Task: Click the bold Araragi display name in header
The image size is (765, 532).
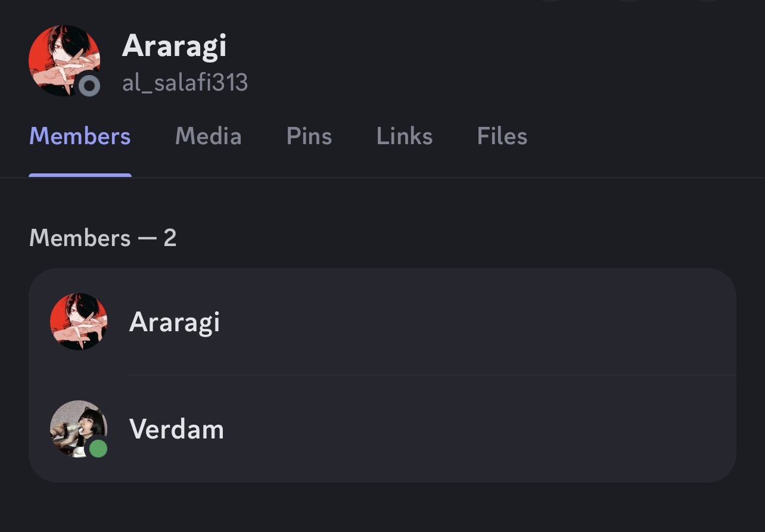Action: pyautogui.click(x=174, y=45)
